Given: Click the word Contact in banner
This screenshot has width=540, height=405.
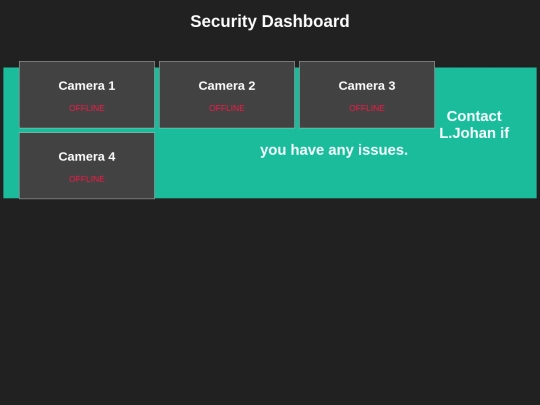Looking at the screenshot, I should (x=474, y=116).
